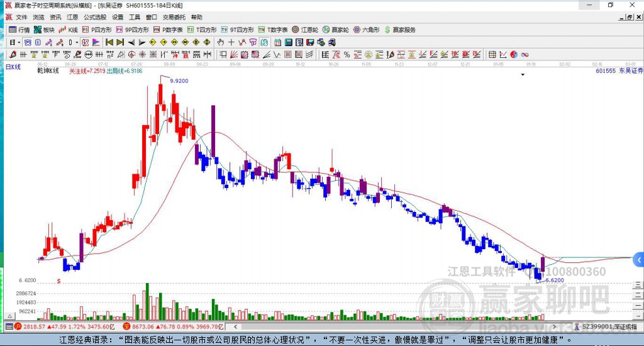Image resolution: width=644 pixels, height=346 pixels.
Task: Click the 赢家服务 dollar button
Action: pos(400,30)
